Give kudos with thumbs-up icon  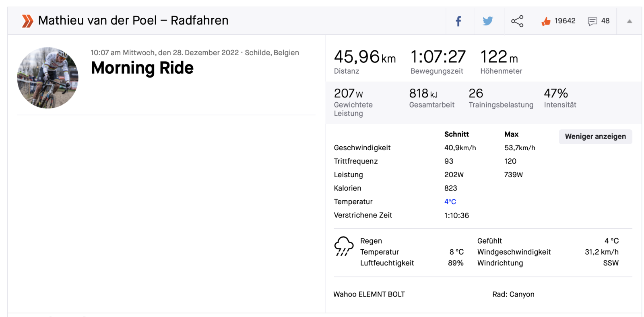(546, 21)
